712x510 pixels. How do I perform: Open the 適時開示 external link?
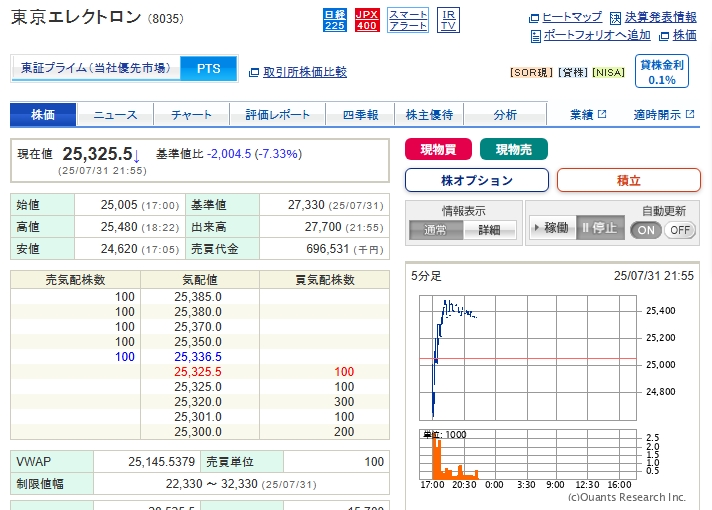664,114
